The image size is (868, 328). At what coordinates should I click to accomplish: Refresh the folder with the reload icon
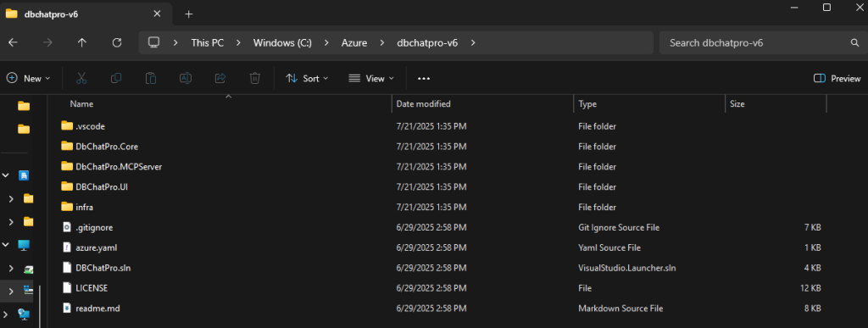click(117, 42)
